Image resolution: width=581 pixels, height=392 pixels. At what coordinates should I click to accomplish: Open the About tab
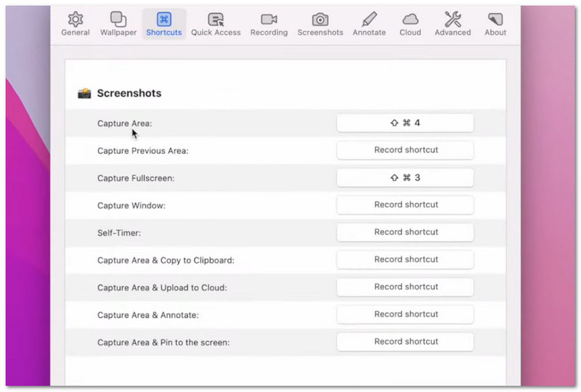(x=495, y=20)
